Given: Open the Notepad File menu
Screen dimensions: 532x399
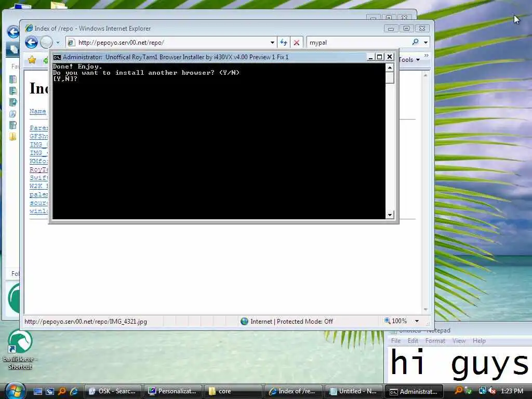Looking at the screenshot, I should 395,341.
